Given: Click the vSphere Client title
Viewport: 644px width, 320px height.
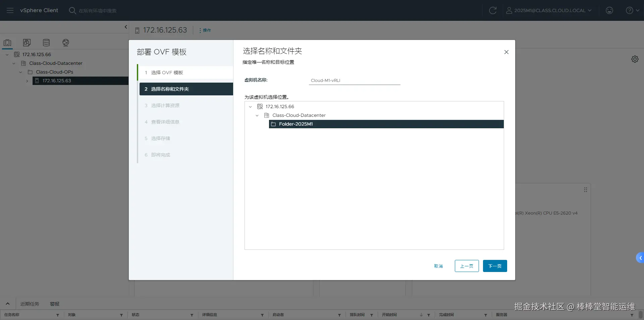Looking at the screenshot, I should click(x=39, y=10).
